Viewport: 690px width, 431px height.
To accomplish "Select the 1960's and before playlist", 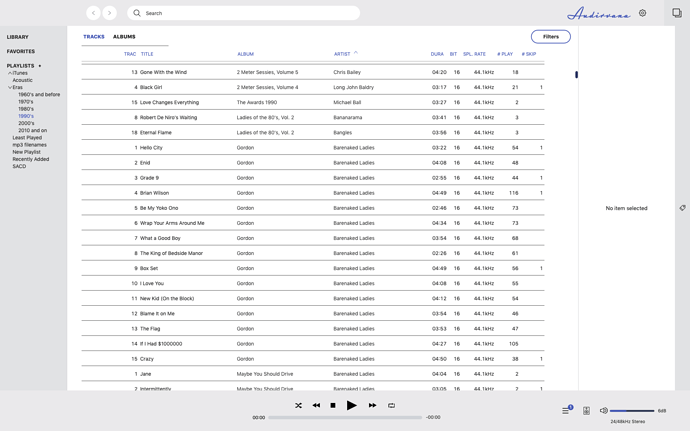I will point(39,95).
